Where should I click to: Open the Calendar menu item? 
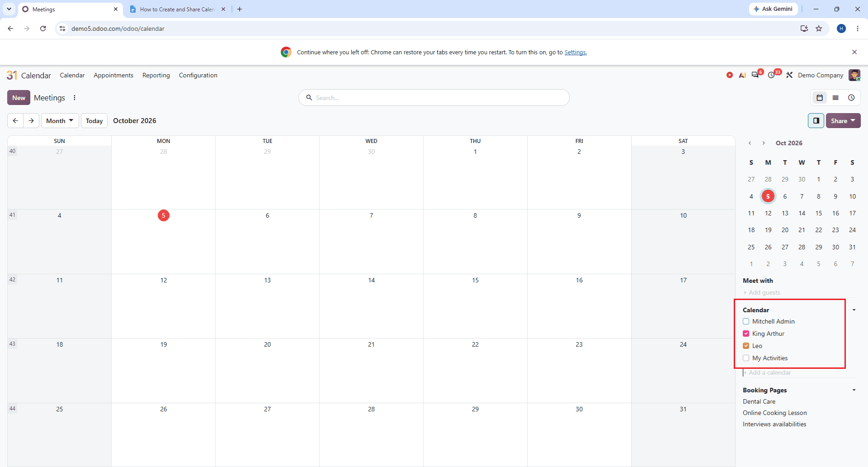[x=72, y=75]
